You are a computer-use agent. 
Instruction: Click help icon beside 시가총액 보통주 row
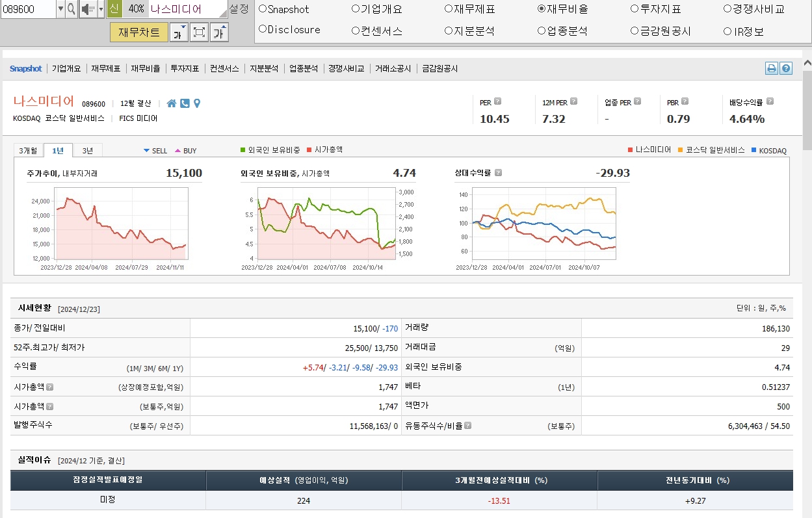(50, 406)
